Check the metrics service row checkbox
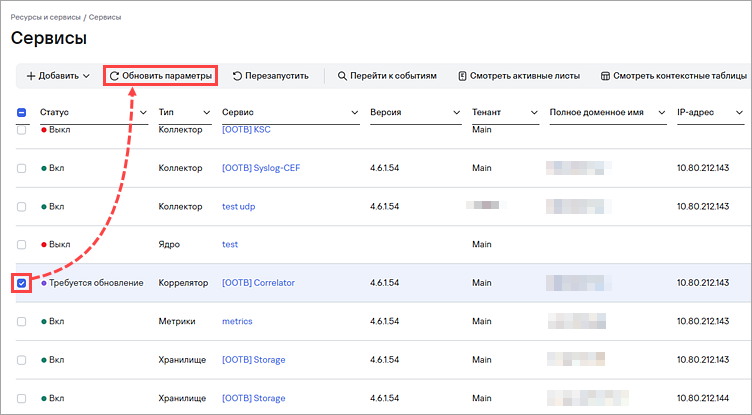Screen dimensions: 752x415 pos(22,321)
